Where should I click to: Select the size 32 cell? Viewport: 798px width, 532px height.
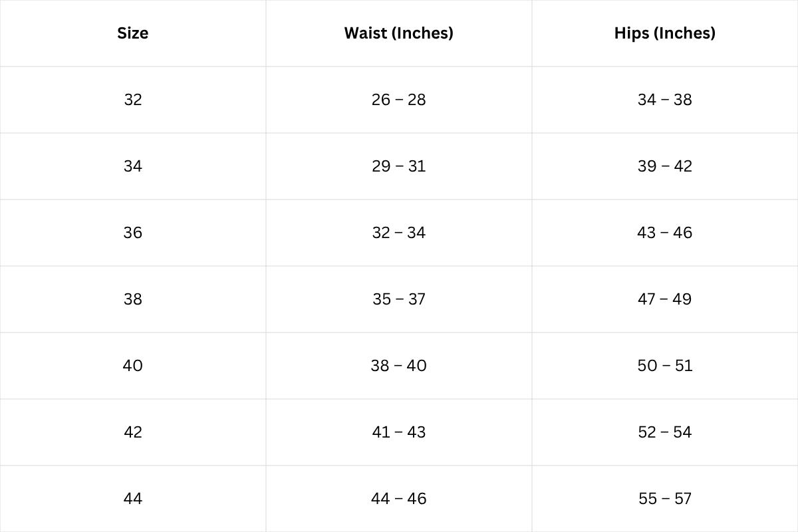133,100
